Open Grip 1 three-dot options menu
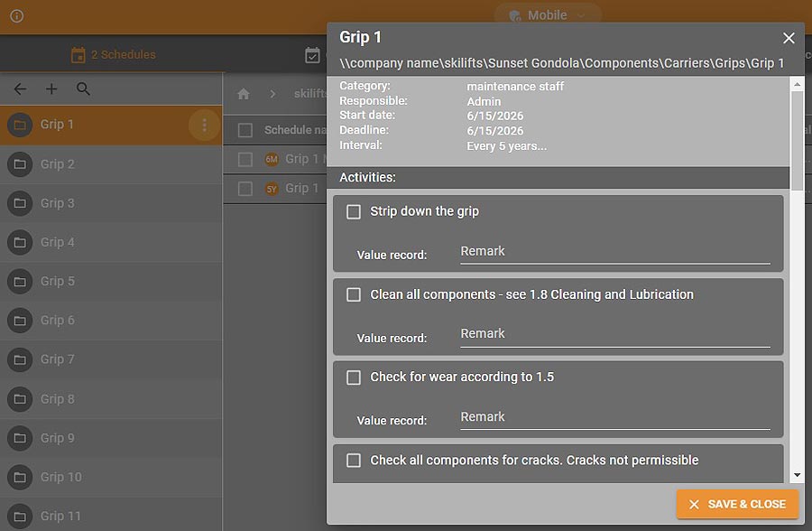 point(204,125)
